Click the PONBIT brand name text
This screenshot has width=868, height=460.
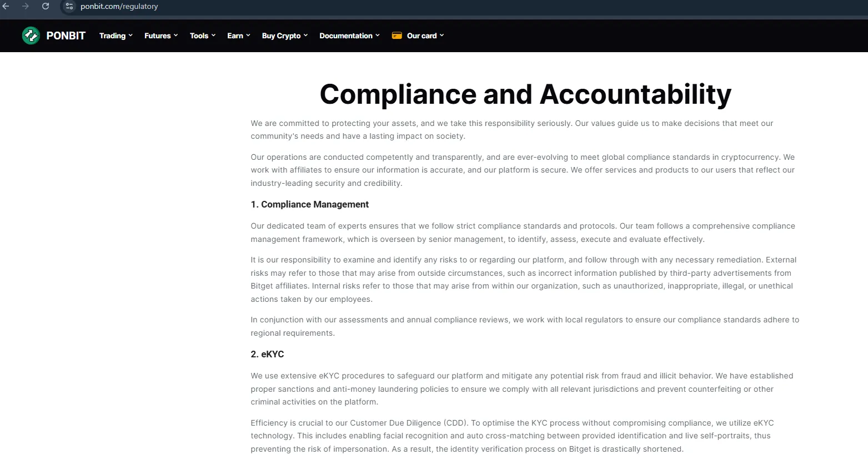tap(66, 36)
